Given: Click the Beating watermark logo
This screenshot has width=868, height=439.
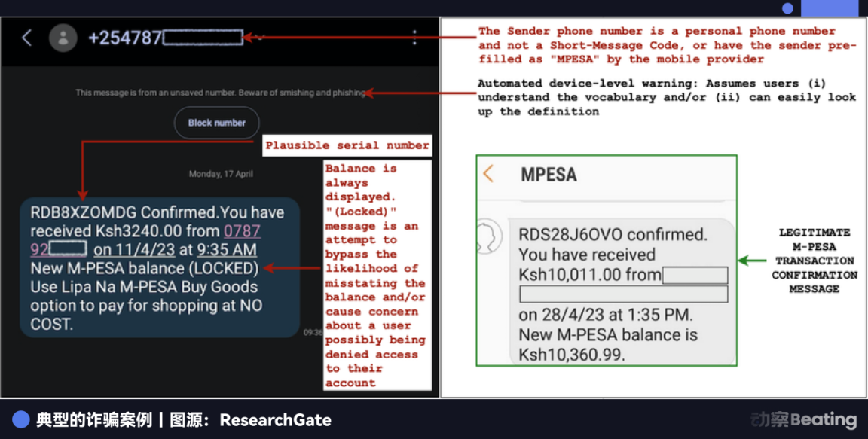Looking at the screenshot, I should pyautogui.click(x=803, y=419).
